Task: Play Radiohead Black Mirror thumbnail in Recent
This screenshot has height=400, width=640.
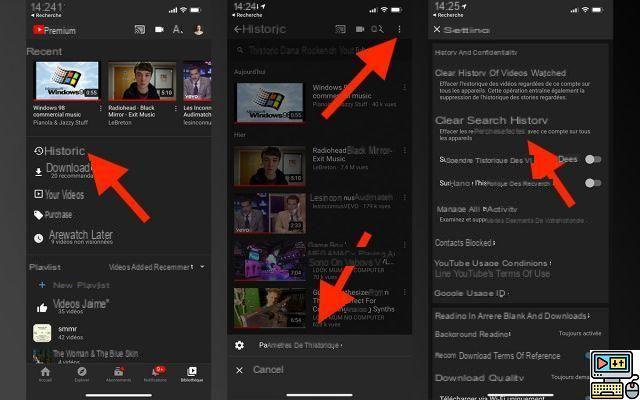Action: [142, 81]
